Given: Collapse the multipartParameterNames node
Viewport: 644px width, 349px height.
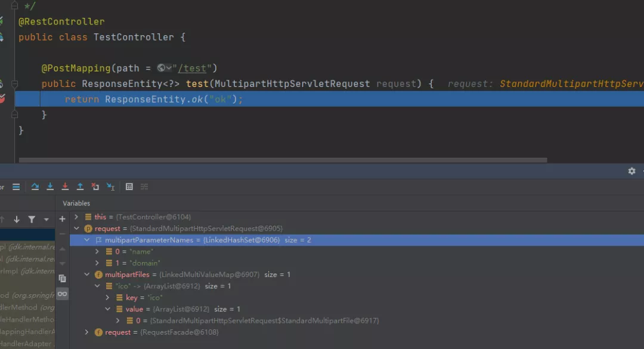Looking at the screenshot, I should pyautogui.click(x=87, y=239).
